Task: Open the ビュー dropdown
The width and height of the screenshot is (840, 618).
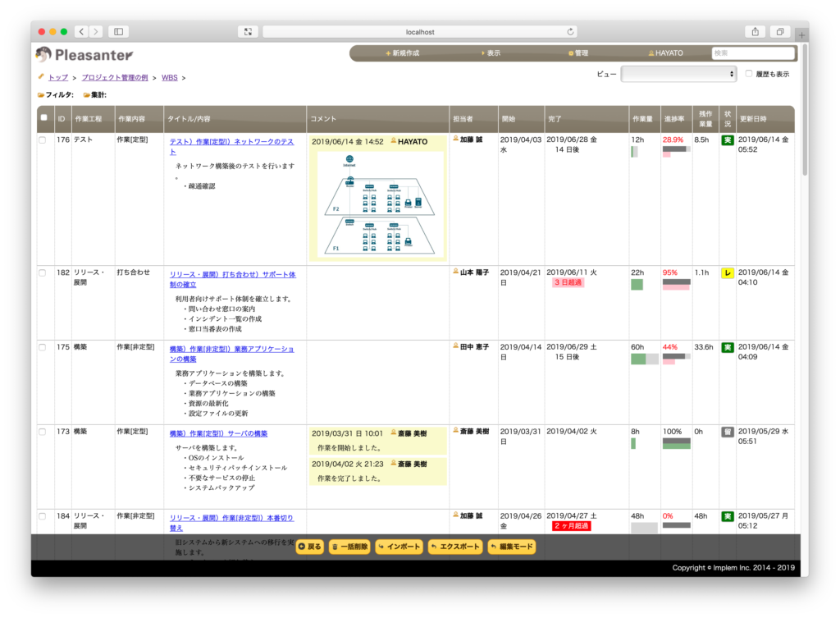Action: (x=678, y=74)
